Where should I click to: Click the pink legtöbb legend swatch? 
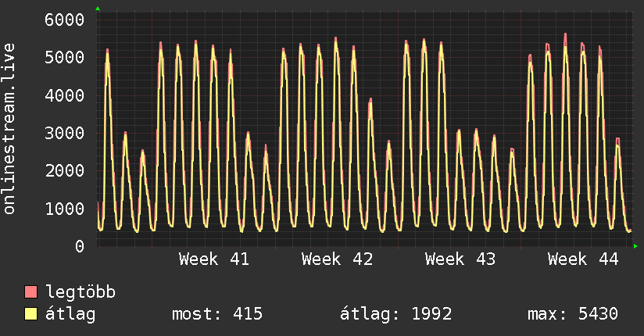click(x=30, y=291)
